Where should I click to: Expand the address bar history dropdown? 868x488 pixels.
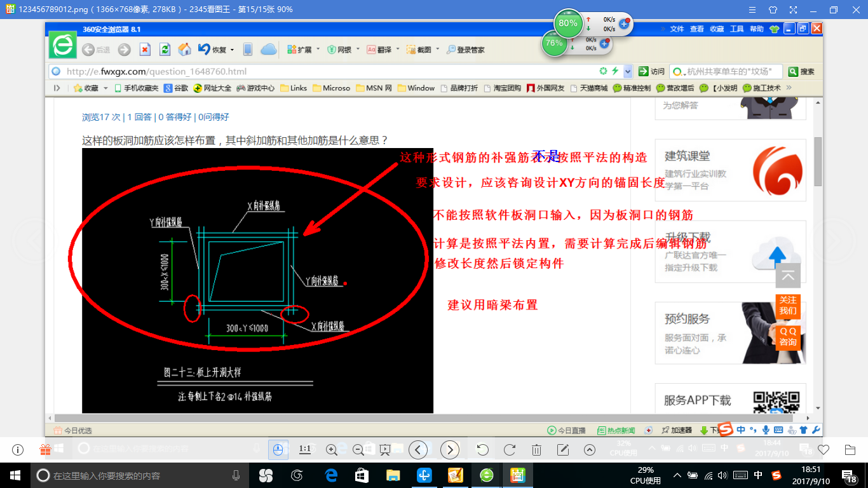point(628,71)
